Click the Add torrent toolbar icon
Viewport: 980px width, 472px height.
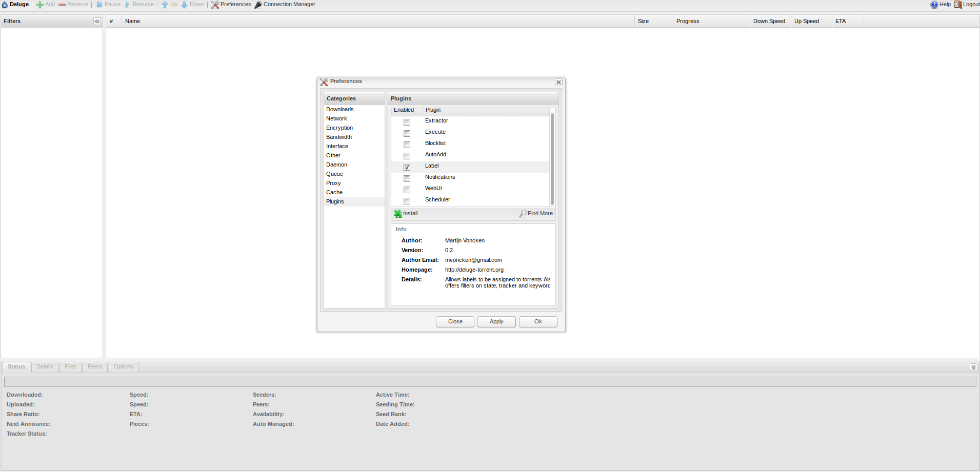[x=39, y=5]
